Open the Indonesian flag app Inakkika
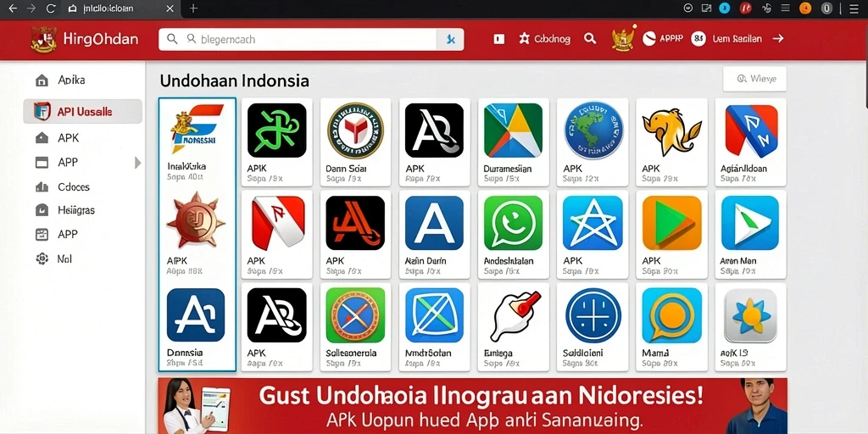The image size is (868, 434). [x=197, y=142]
